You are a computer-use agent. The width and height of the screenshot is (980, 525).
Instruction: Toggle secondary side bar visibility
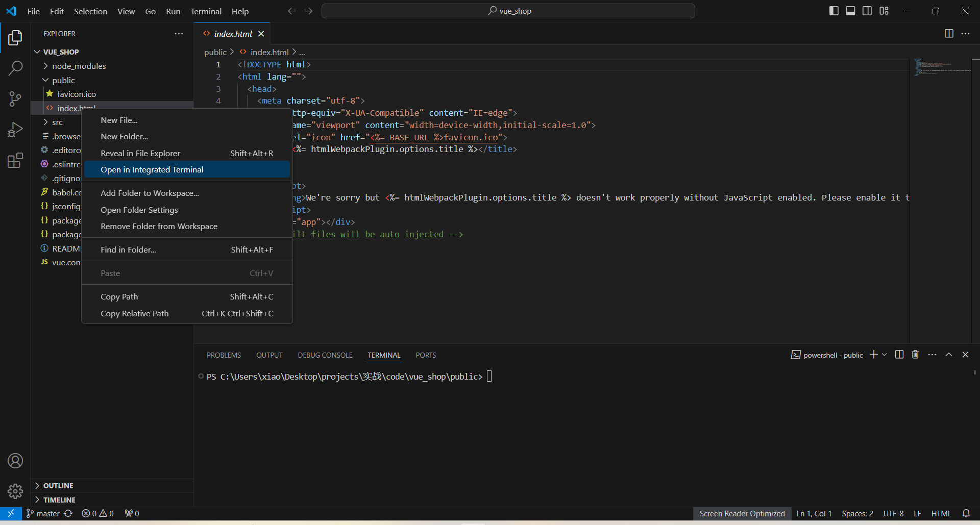867,11
